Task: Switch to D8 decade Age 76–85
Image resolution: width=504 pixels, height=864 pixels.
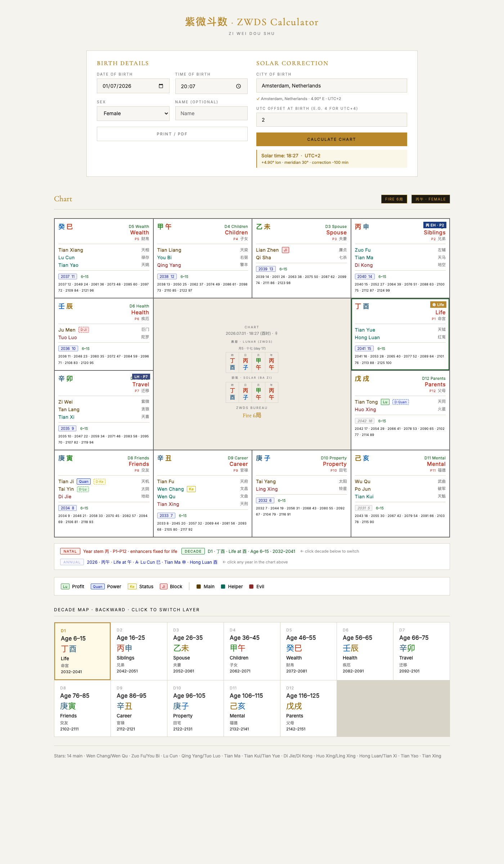Action: (82, 708)
